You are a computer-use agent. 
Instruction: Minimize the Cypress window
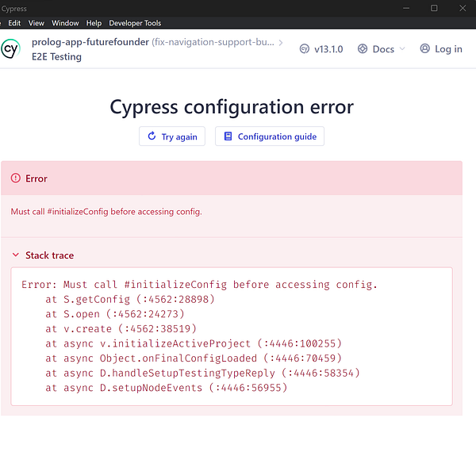click(x=406, y=8)
